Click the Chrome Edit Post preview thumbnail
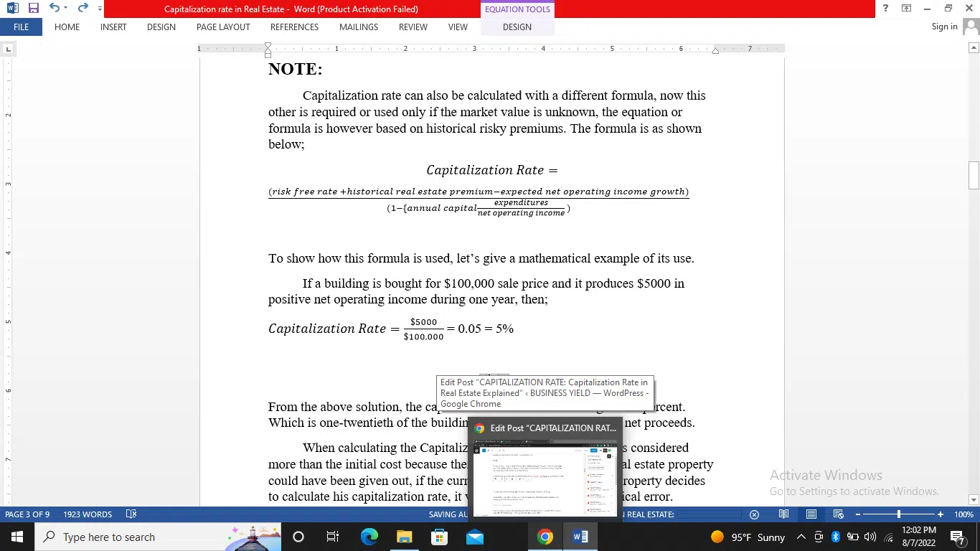This screenshot has width=980, height=551. click(545, 477)
